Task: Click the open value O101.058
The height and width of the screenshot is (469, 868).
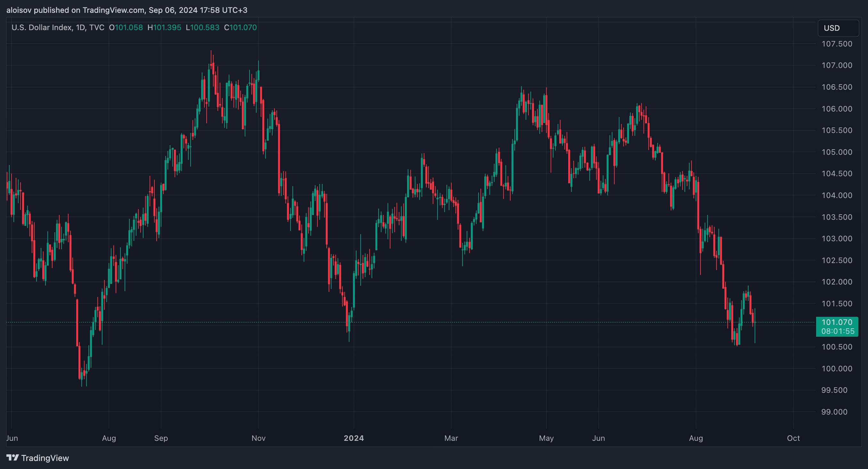Action: point(126,28)
